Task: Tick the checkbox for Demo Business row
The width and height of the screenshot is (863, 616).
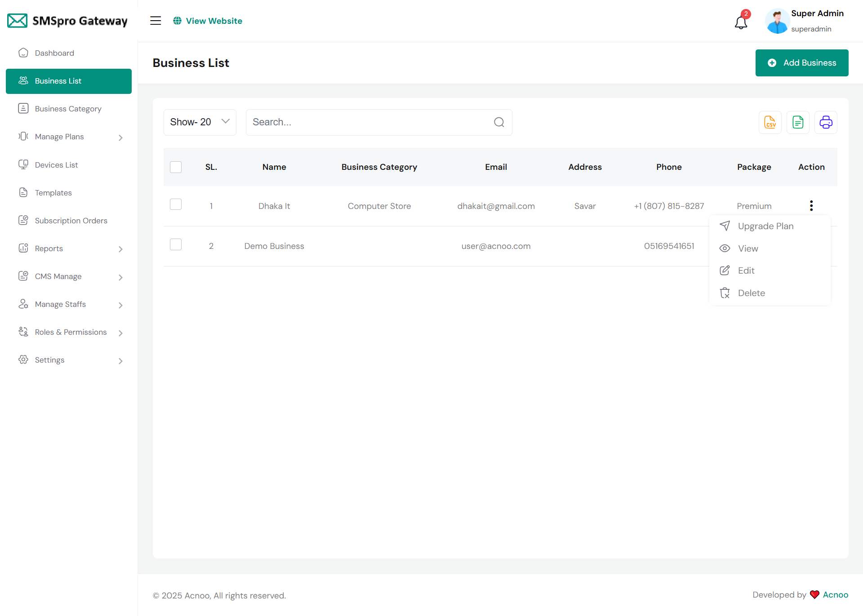Action: [176, 244]
